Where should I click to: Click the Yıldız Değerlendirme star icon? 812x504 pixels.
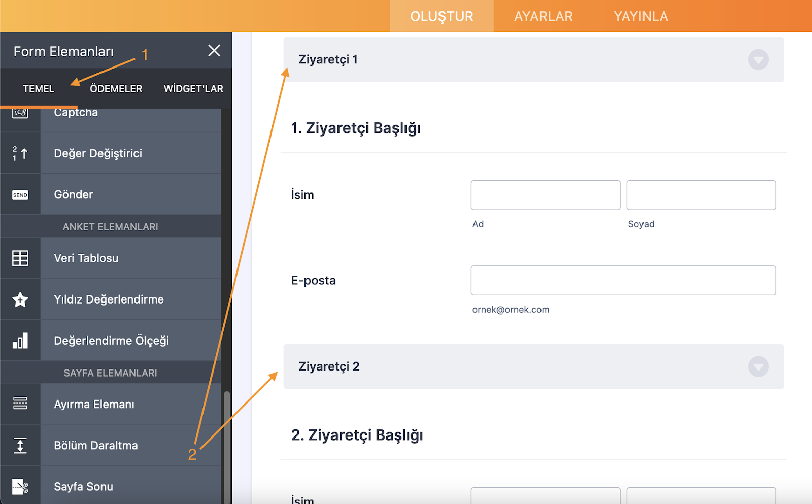tap(20, 299)
